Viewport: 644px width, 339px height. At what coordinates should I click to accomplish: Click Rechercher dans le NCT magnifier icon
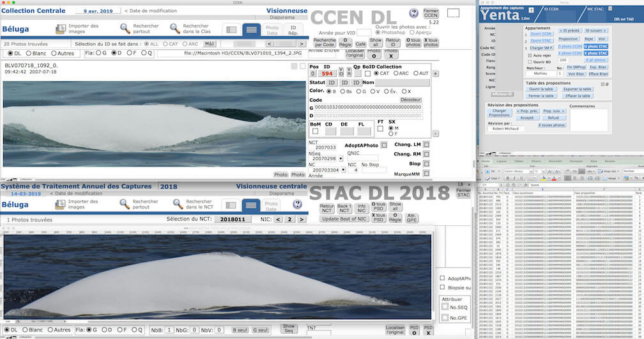coord(178,203)
